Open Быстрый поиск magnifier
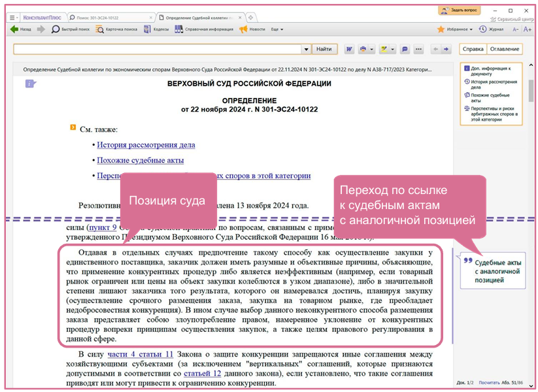The width and height of the screenshot is (538, 392). coord(71,29)
